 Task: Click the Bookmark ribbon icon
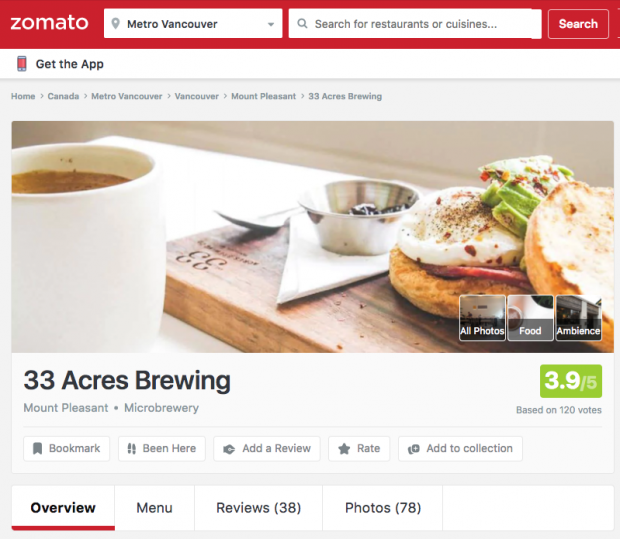pyautogui.click(x=37, y=448)
